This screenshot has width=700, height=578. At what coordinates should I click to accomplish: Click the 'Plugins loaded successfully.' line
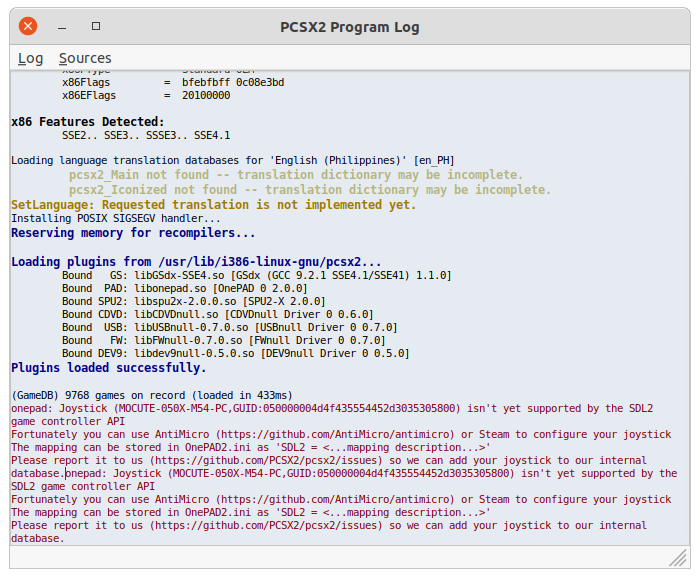pos(108,368)
